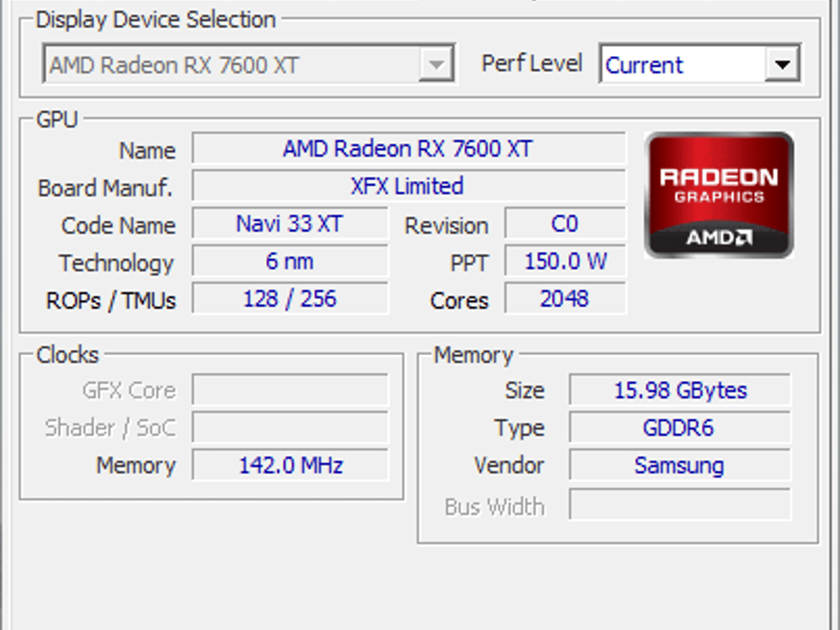Click the Code Name value Navi 33 XT
The image size is (840, 630).
[x=290, y=224]
